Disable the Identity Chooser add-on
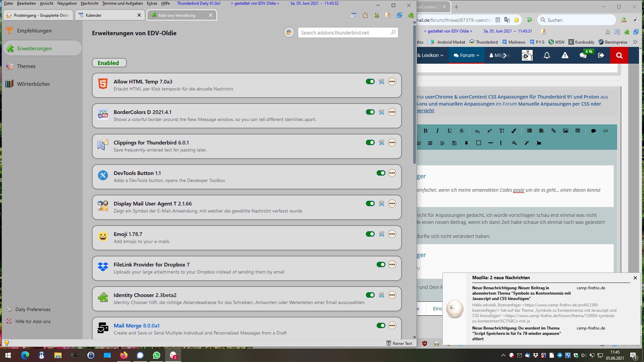This screenshot has height=362, width=644. coord(370,295)
